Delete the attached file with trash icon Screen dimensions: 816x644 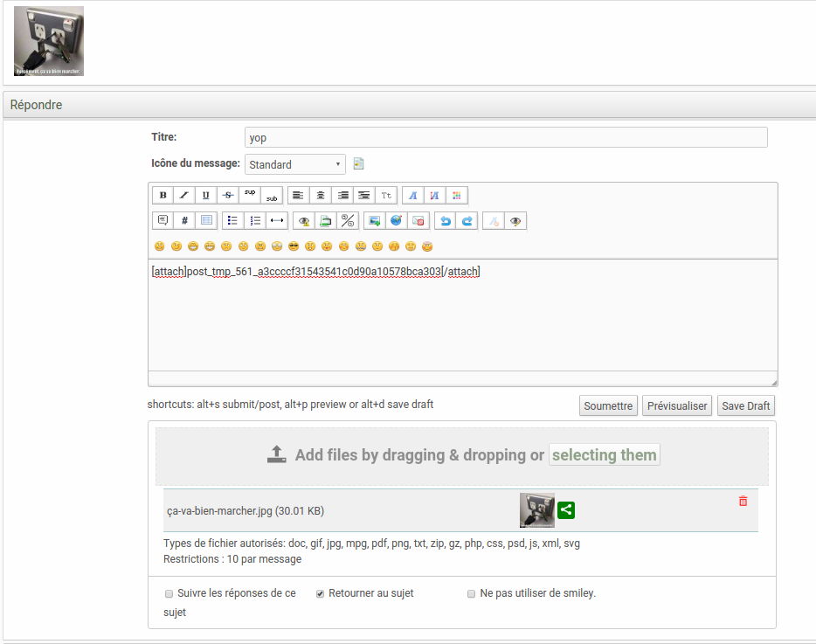coord(743,501)
